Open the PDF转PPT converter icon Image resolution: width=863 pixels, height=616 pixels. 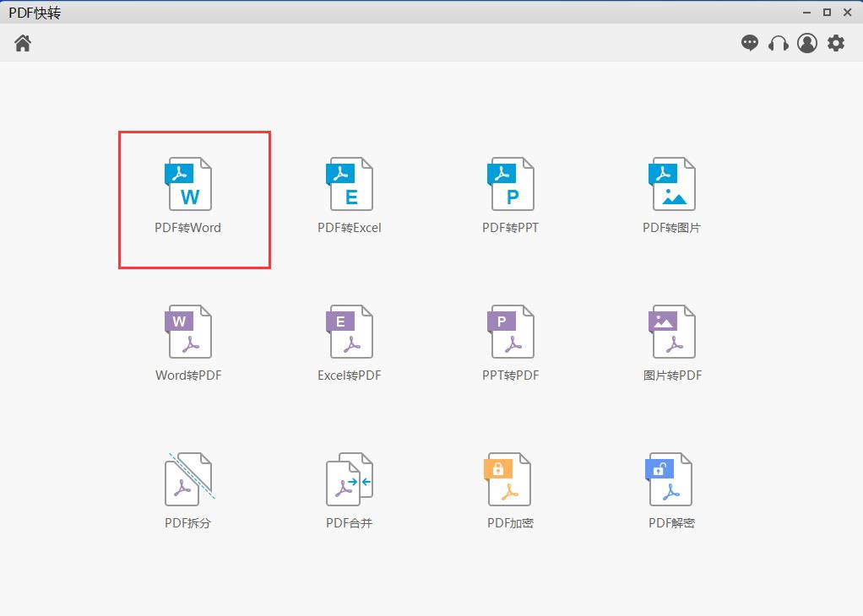coord(511,184)
